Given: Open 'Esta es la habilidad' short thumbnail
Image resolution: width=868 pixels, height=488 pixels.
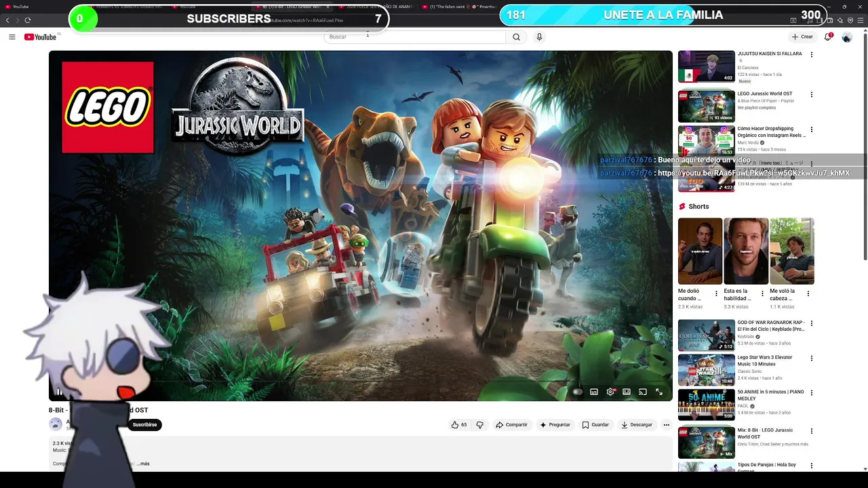Looking at the screenshot, I should coord(746,251).
